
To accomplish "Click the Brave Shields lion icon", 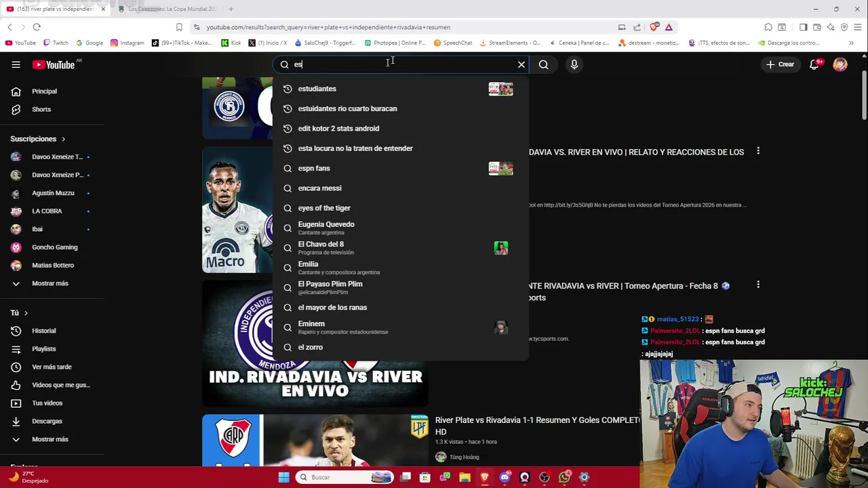I will 654,27.
